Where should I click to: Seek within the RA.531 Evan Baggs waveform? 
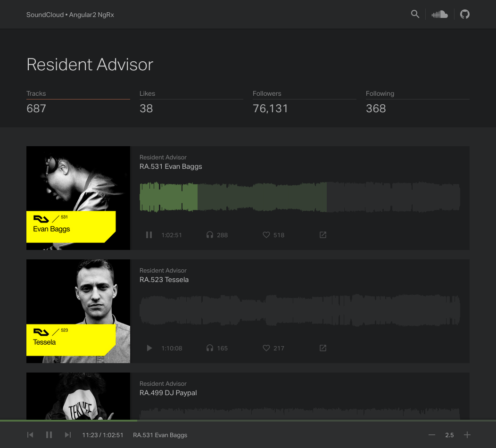(x=300, y=197)
